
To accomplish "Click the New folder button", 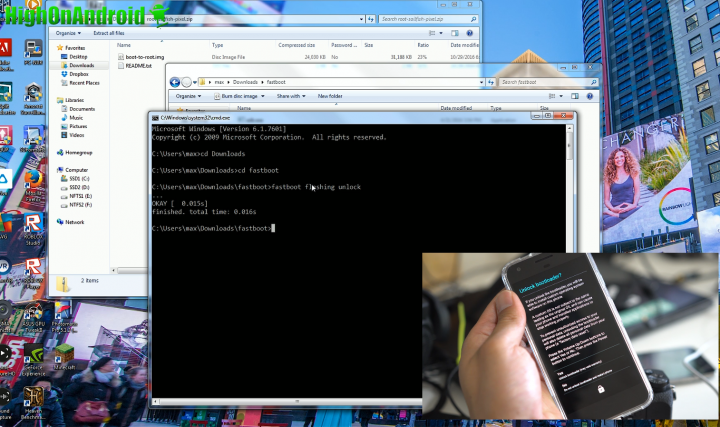I will [x=330, y=96].
